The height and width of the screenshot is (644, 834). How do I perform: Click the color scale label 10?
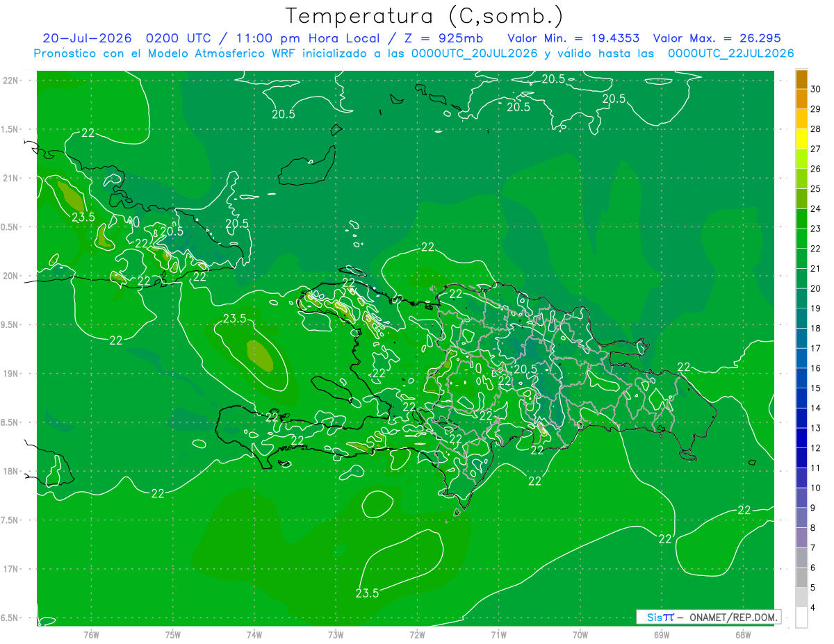point(816,488)
